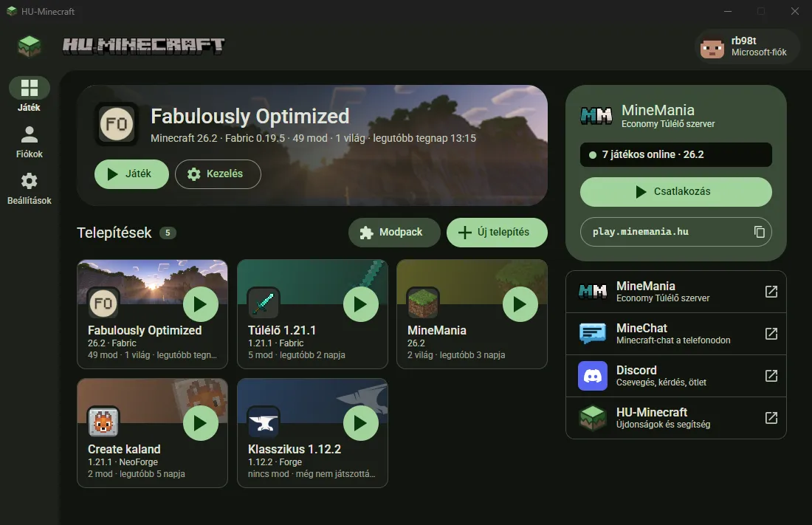Click the play.minemania.hu address field
Viewport: 812px width, 525px height.
(675, 232)
